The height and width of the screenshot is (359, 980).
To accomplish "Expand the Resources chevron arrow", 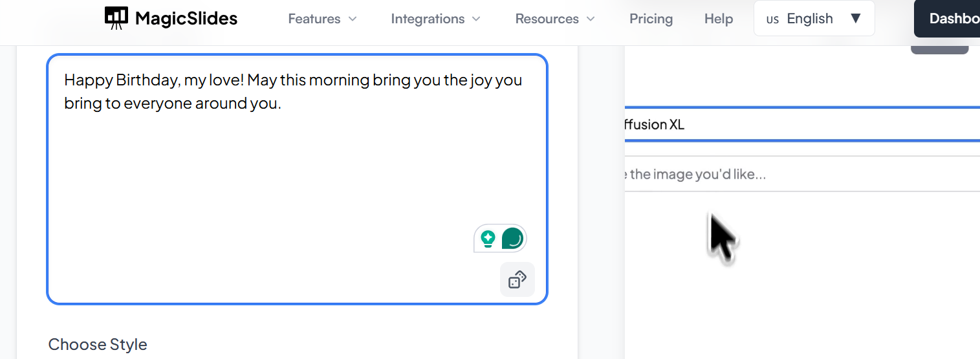I will pyautogui.click(x=591, y=19).
